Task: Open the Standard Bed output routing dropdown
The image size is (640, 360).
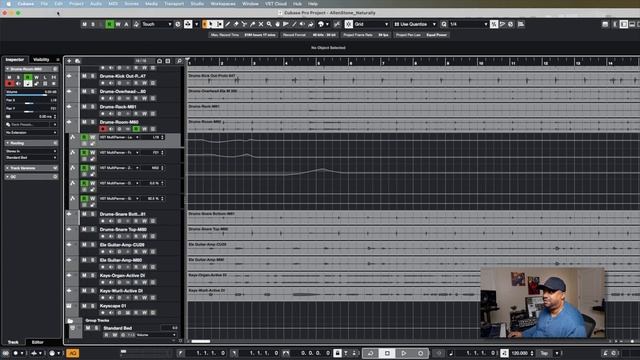Action: click(31, 158)
